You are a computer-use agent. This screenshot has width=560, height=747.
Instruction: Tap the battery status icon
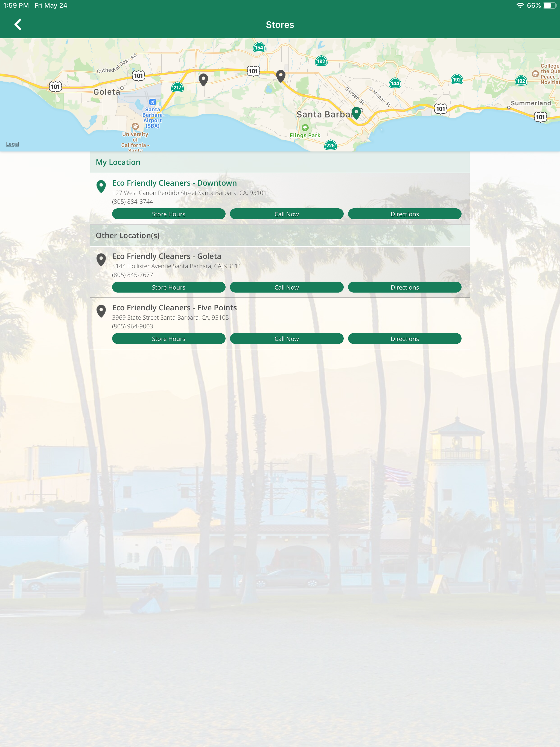tap(550, 5)
